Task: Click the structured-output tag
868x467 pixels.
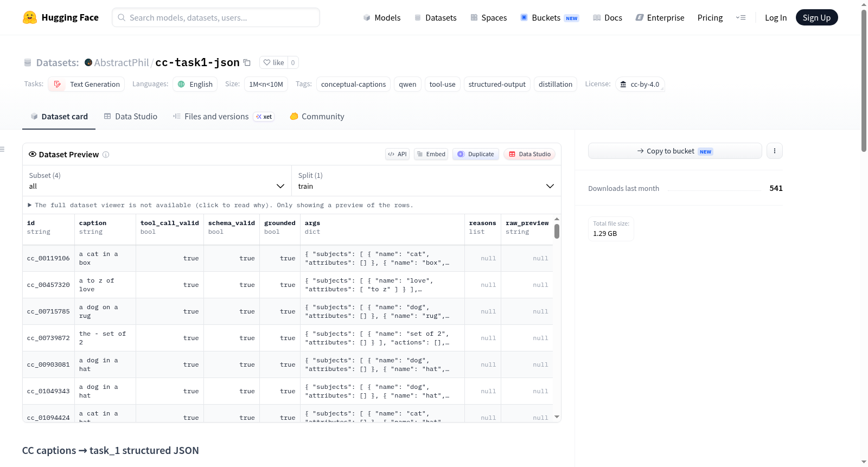Action: point(497,84)
